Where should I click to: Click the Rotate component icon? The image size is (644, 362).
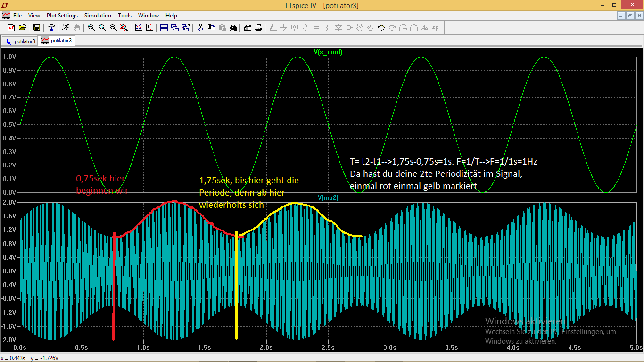click(403, 28)
